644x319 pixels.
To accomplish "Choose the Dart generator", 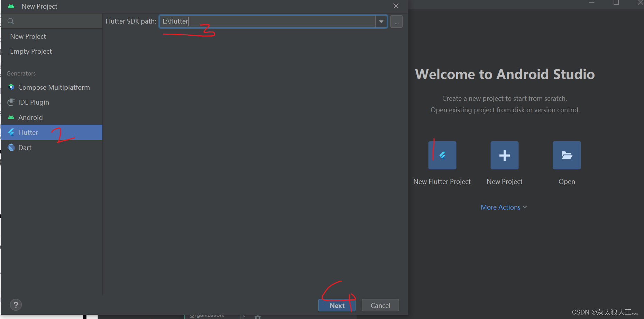I will [x=25, y=148].
